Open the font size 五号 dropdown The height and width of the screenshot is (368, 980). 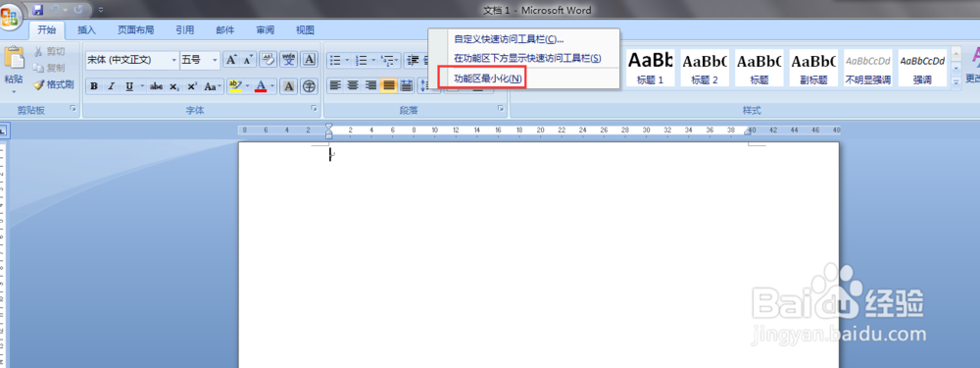215,60
